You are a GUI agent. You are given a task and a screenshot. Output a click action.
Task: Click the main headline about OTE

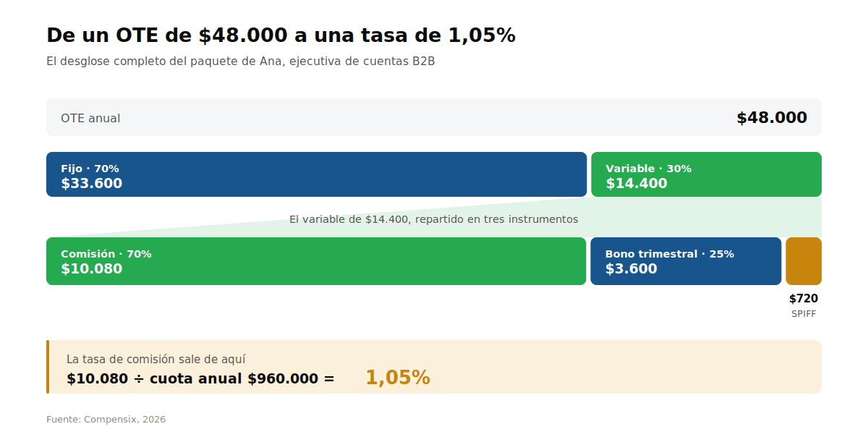coord(281,35)
